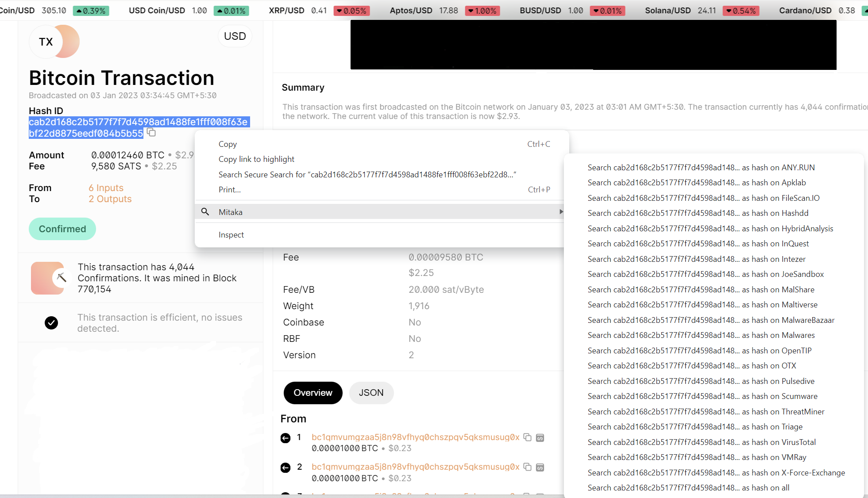This screenshot has width=868, height=498.
Task: Click the BUSD/USD ticker entry
Action: 572,10
